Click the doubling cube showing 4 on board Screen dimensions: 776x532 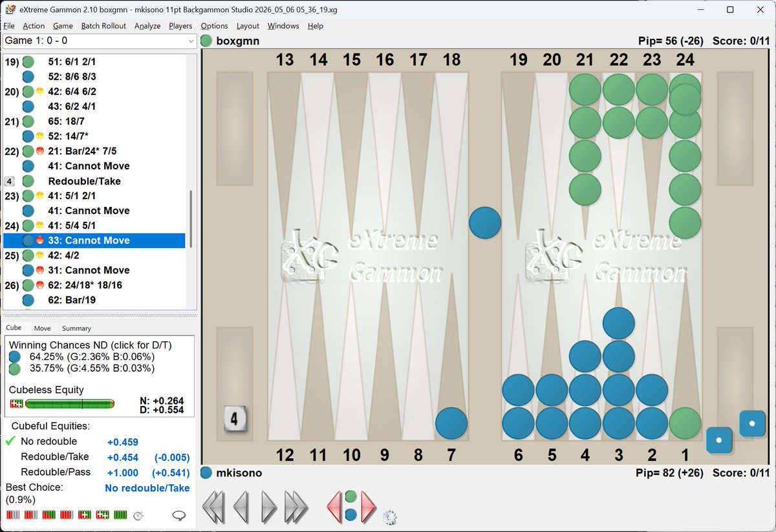click(234, 419)
